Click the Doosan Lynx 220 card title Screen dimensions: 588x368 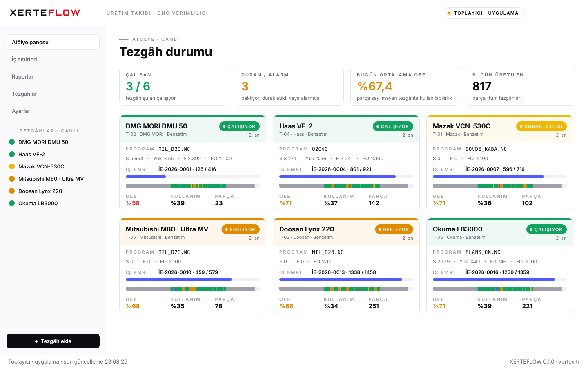(x=307, y=229)
